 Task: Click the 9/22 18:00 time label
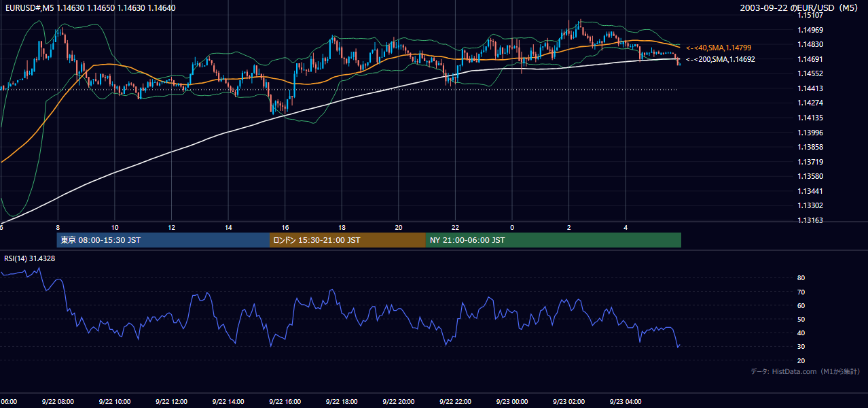[x=341, y=402]
